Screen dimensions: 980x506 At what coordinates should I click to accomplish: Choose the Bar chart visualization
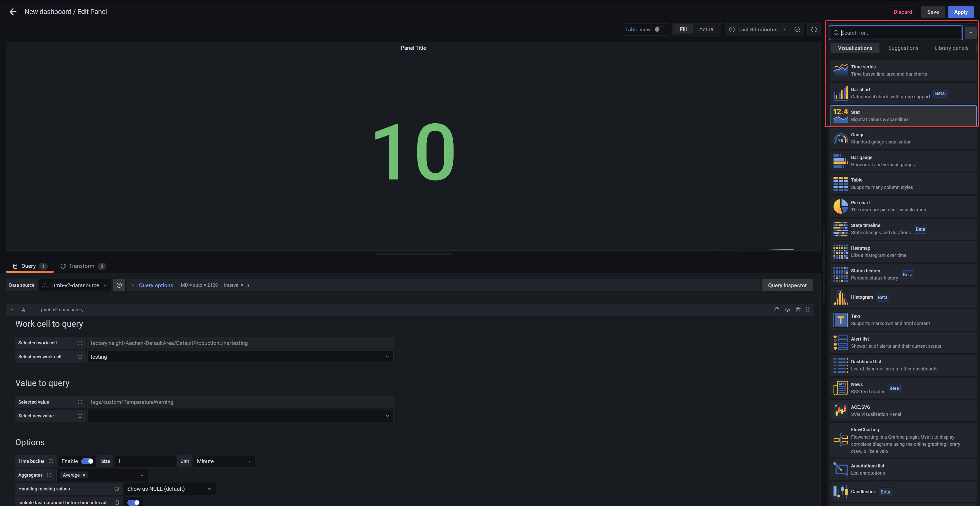(x=903, y=93)
